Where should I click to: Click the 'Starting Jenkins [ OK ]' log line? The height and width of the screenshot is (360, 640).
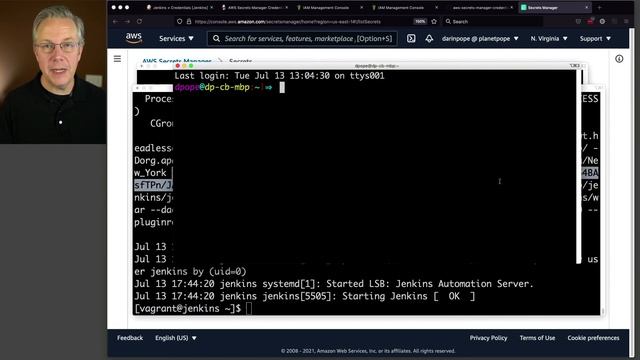pos(304,296)
